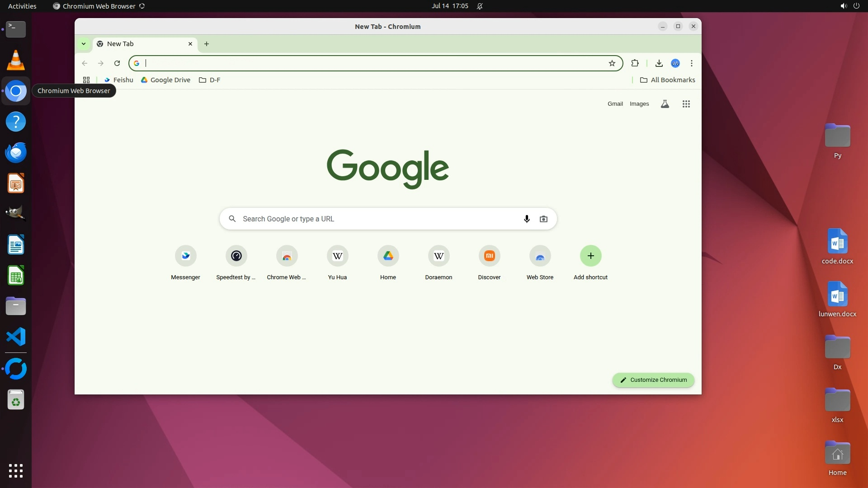868x488 pixels.
Task: Open the Chromium three-dot menu
Action: tap(691, 63)
